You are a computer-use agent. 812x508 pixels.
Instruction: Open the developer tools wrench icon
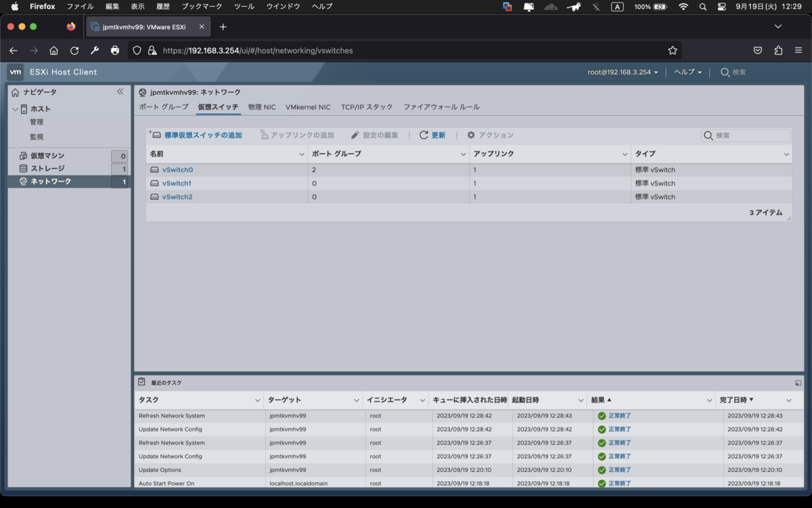(x=95, y=51)
